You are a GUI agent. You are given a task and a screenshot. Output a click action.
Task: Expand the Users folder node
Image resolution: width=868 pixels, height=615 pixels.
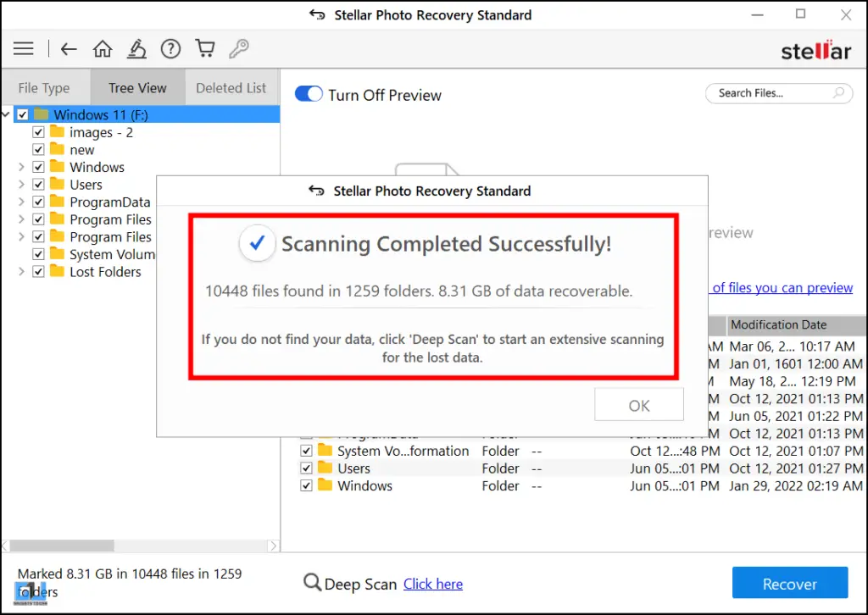click(x=21, y=185)
